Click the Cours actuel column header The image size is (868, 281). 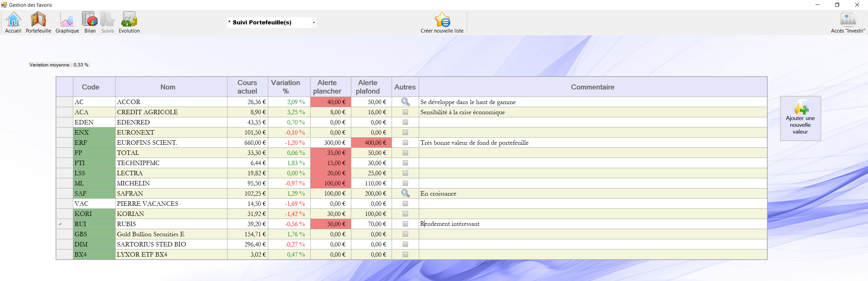248,87
